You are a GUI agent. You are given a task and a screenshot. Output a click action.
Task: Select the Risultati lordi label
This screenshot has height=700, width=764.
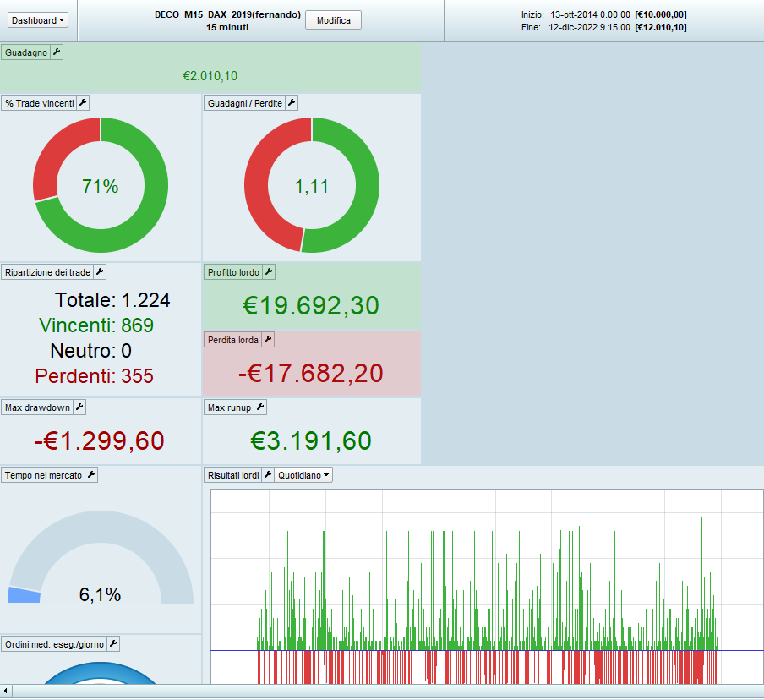click(x=233, y=475)
